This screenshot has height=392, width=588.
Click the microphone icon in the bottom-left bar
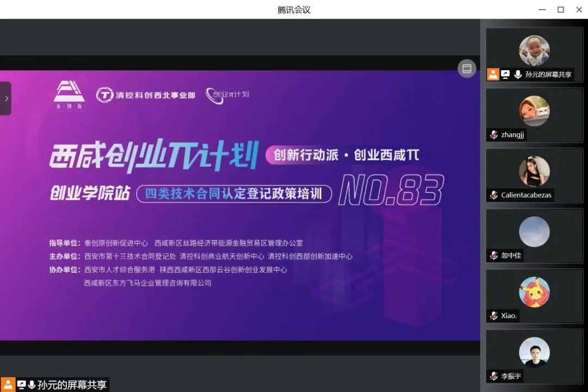coord(30,384)
